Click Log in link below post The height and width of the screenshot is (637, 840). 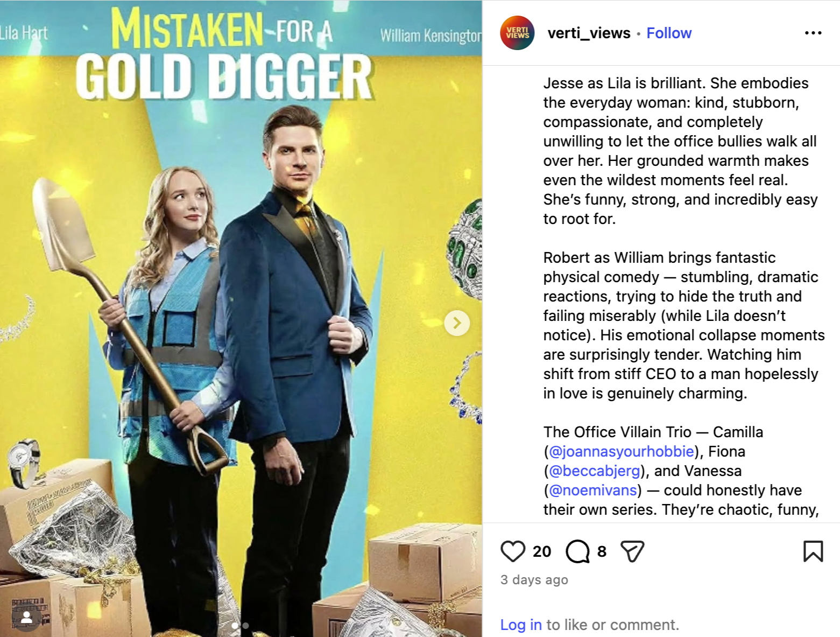point(521,625)
